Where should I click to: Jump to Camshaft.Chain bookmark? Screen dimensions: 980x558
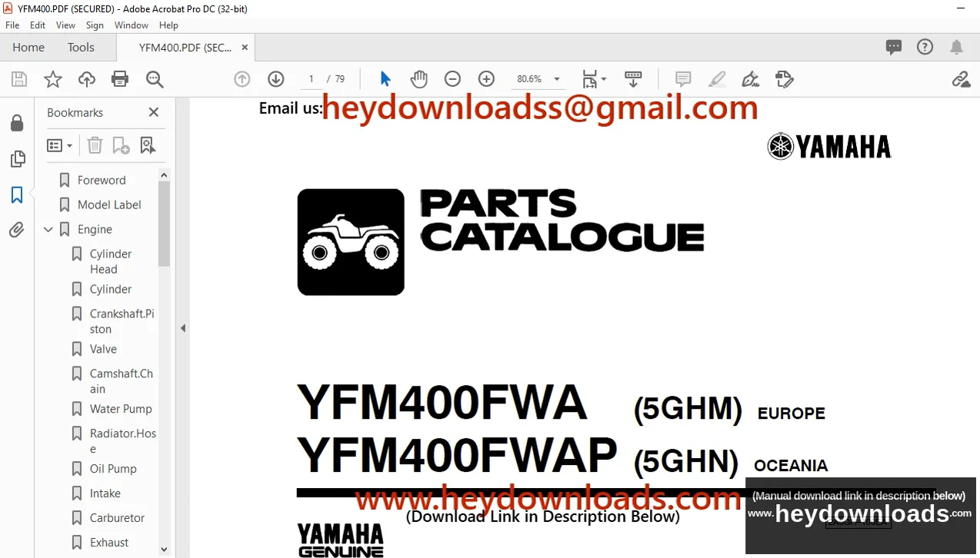point(121,381)
